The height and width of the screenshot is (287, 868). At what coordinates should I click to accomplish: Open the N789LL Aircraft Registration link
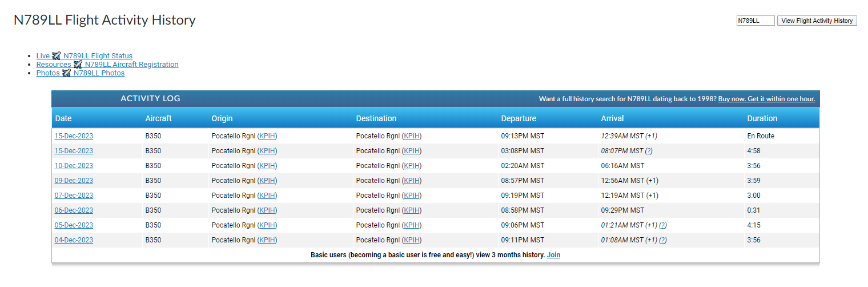point(131,65)
